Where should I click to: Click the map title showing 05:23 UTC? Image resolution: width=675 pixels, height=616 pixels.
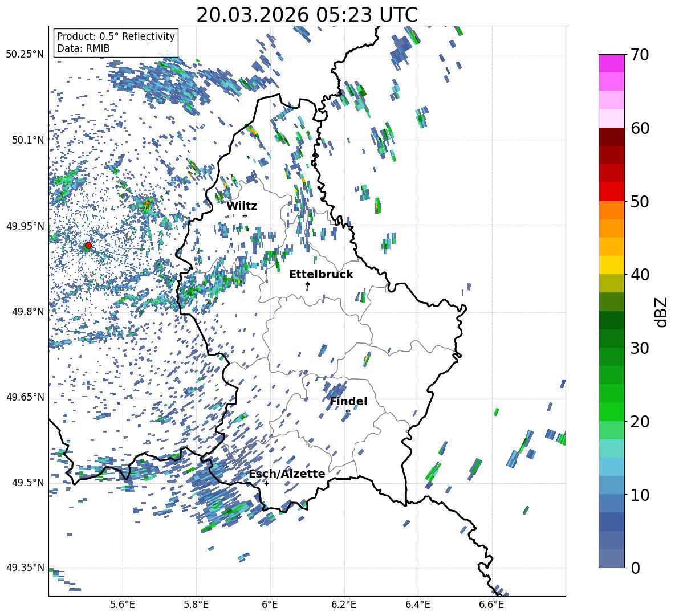coord(307,15)
